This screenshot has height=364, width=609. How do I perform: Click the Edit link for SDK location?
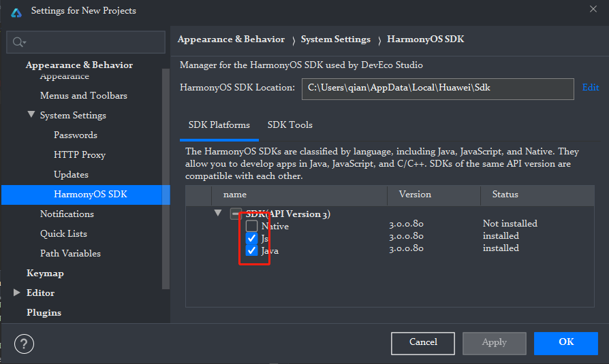click(591, 87)
